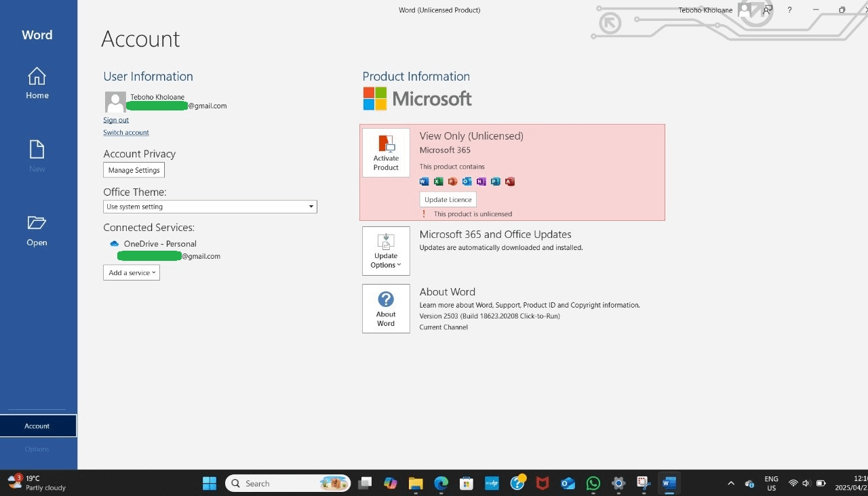Click the 'OneDrive - Personal' service entry
This screenshot has height=496, width=868.
click(160, 244)
